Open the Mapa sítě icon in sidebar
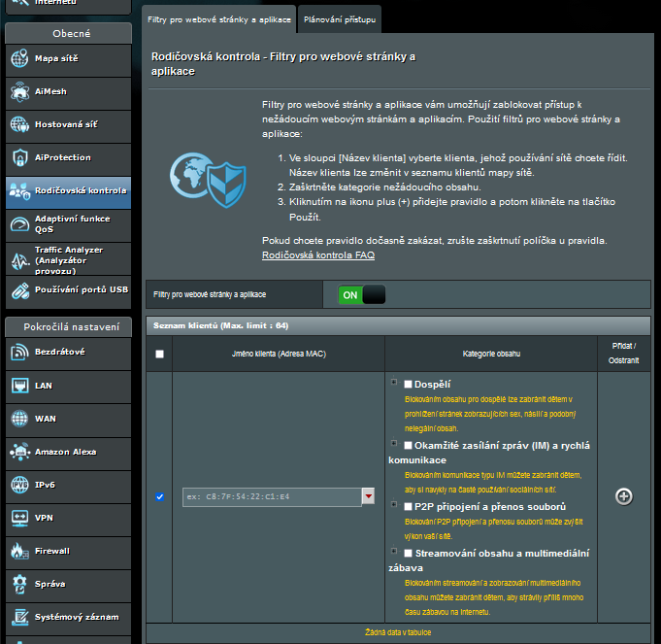Image resolution: width=661 pixels, height=644 pixels. pyautogui.click(x=20, y=58)
